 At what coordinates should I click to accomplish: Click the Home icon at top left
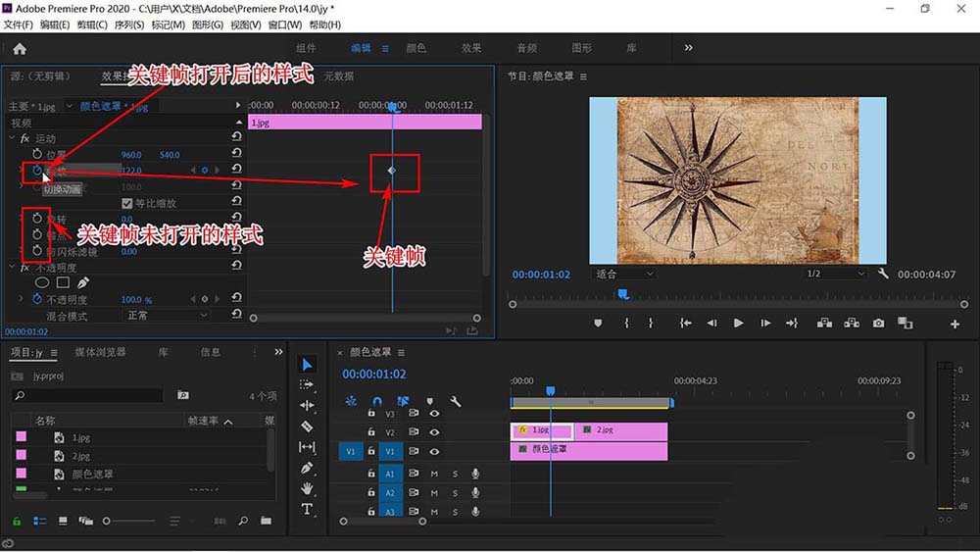(x=20, y=48)
